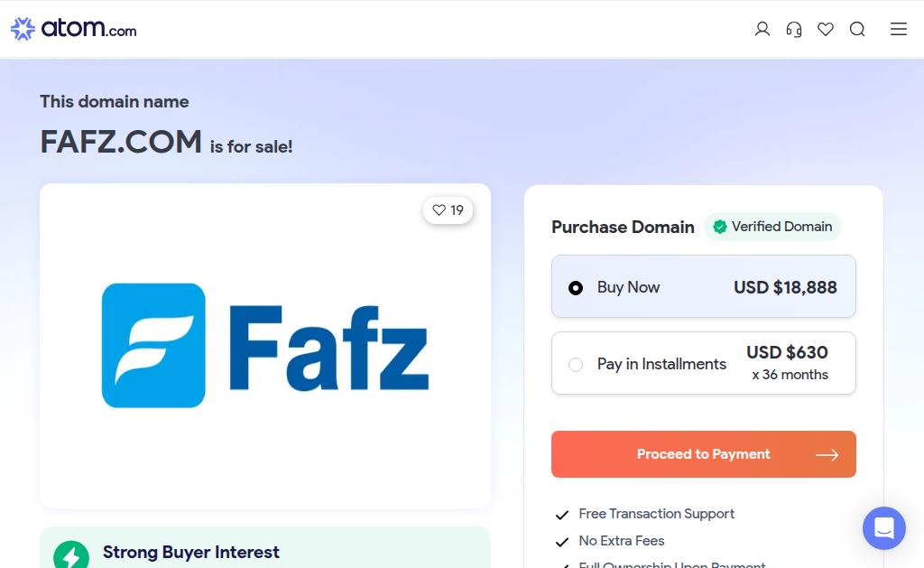This screenshot has width=924, height=568.
Task: Open favorites heart icon in header
Action: 826,29
